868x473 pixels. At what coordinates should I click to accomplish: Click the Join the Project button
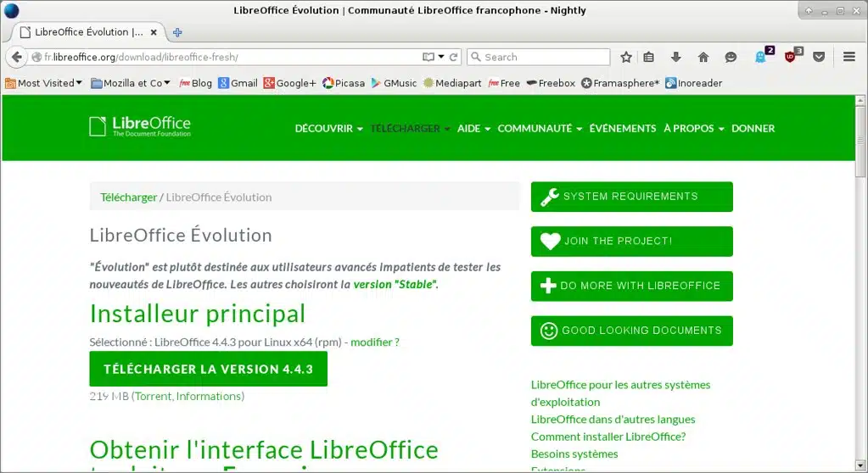pyautogui.click(x=631, y=242)
